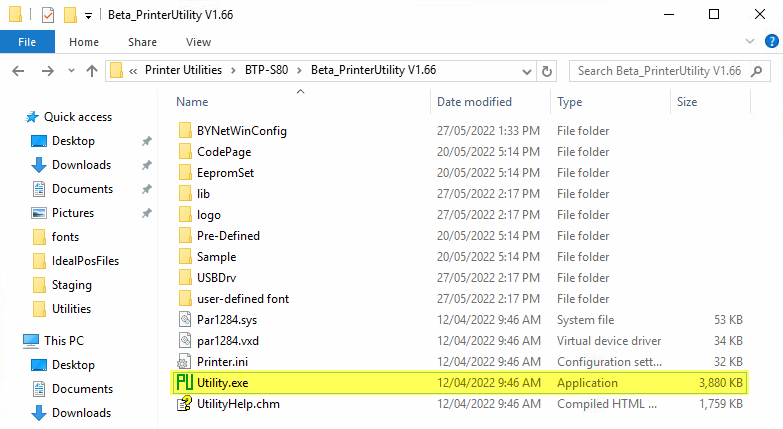Viewport: 783px width, 429px height.
Task: Open the dropdown arrow after Printer Utilities
Action: [x=233, y=70]
